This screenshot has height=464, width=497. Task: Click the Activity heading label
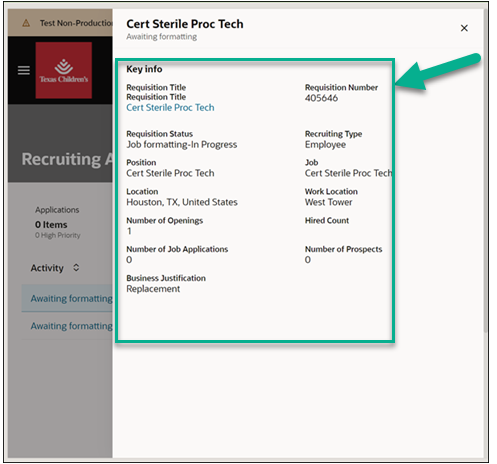click(47, 268)
